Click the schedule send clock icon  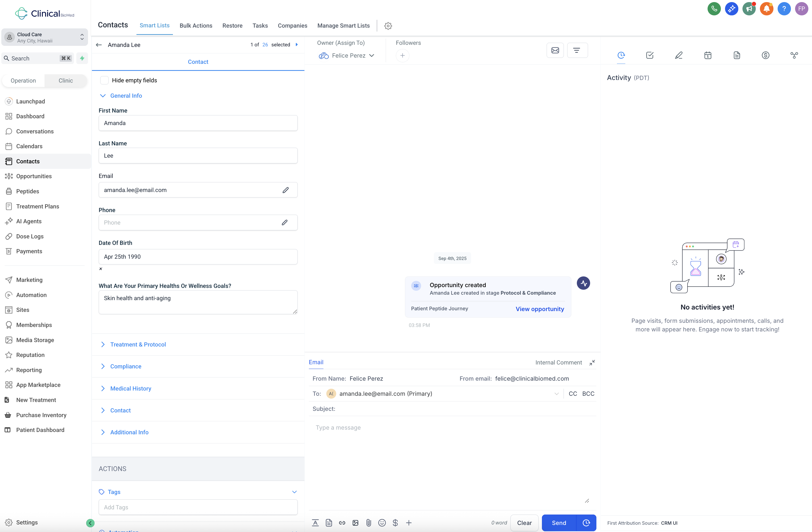pyautogui.click(x=586, y=523)
